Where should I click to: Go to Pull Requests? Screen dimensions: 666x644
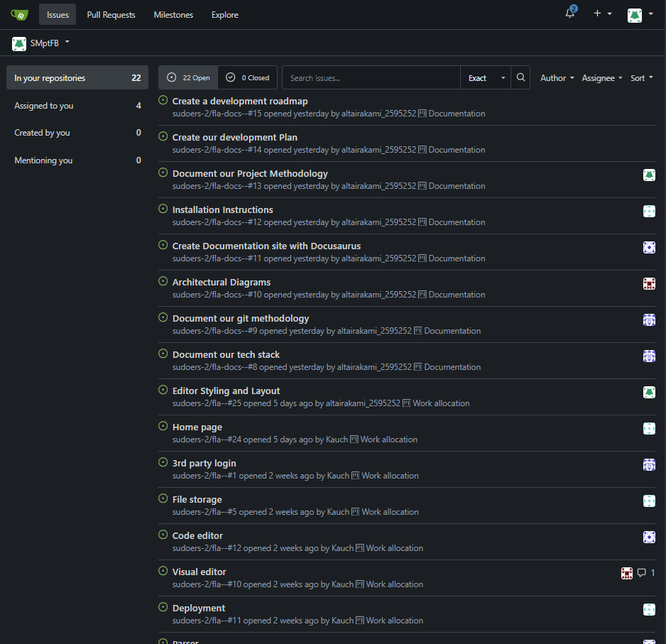click(x=111, y=14)
